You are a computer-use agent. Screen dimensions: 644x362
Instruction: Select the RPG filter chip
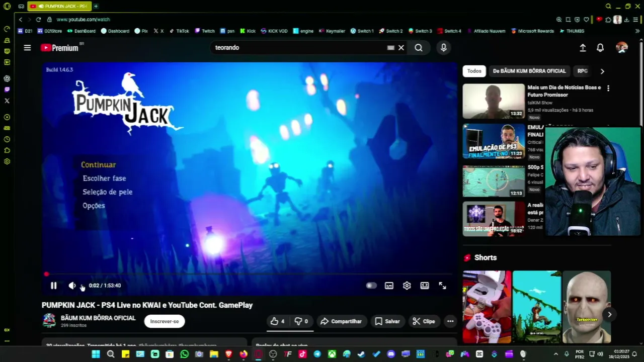[583, 71]
